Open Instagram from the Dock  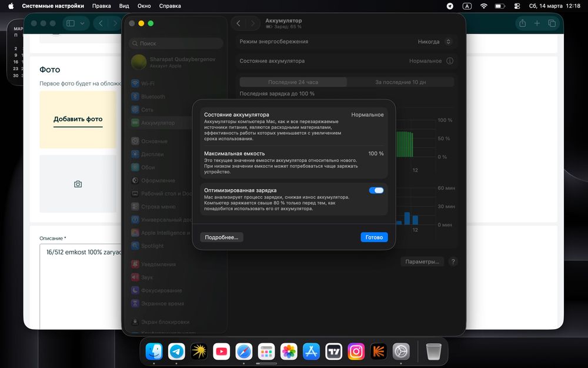(356, 352)
